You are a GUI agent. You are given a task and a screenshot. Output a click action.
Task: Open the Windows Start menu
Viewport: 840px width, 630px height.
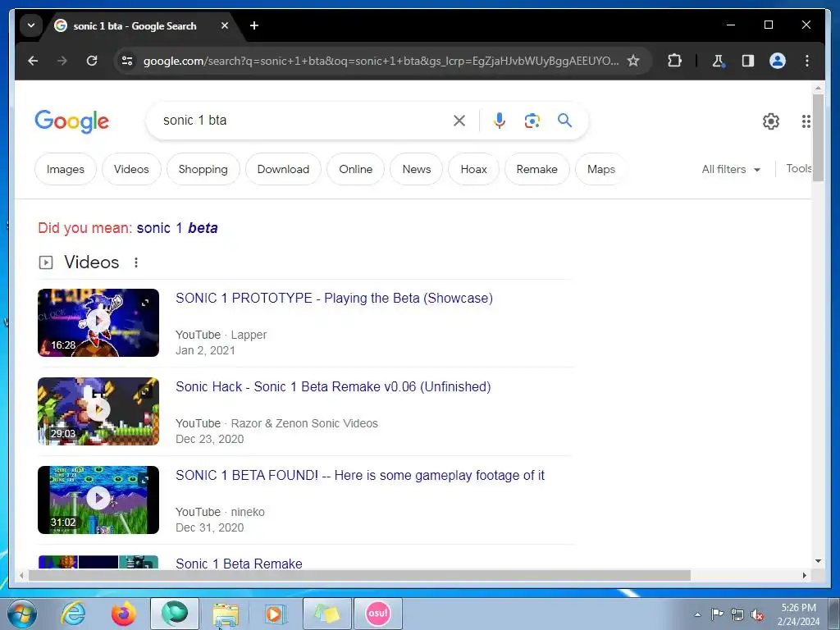[21, 614]
